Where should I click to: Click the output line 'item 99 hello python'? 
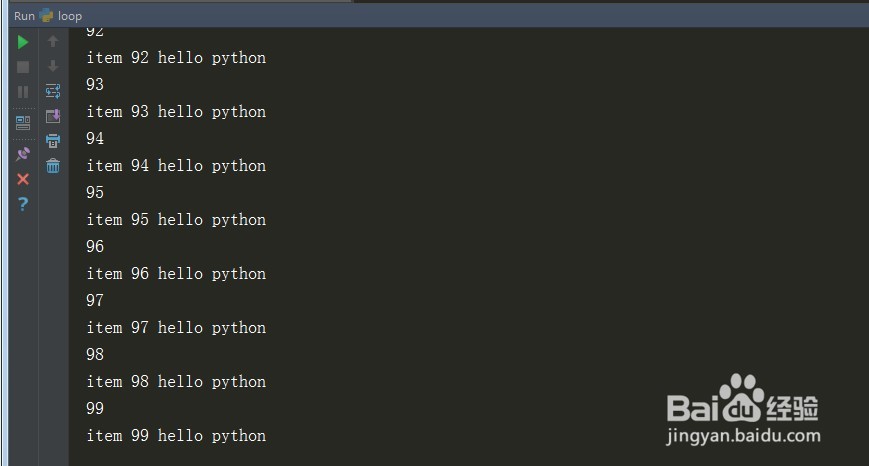(176, 436)
